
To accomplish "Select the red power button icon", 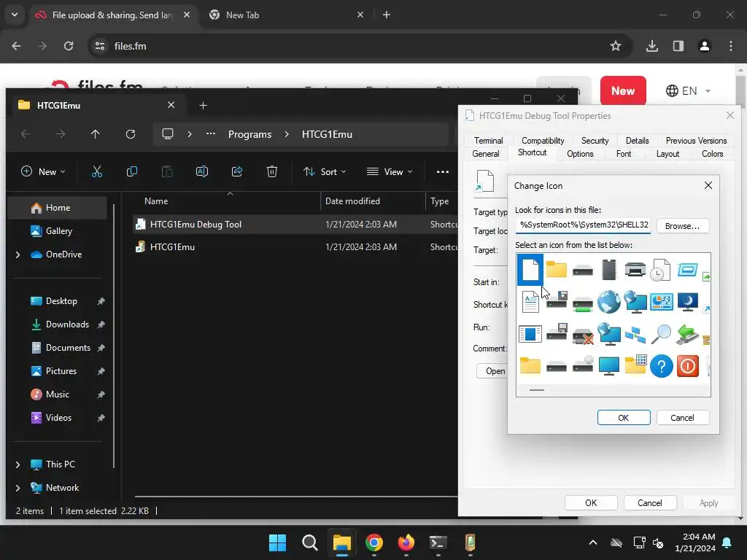I will (687, 366).
